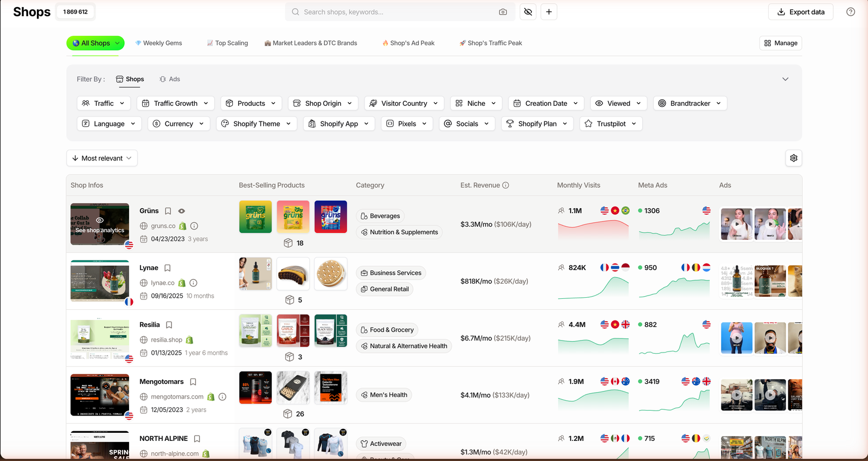The width and height of the screenshot is (868, 461).
Task: Expand the Shopify Theme filter
Action: [257, 124]
